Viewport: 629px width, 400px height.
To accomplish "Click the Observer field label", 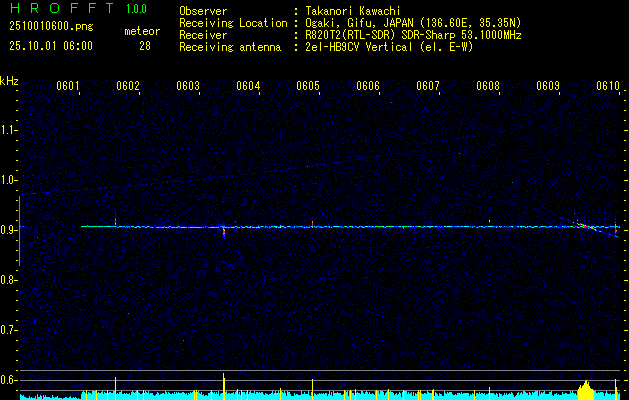I will tap(203, 11).
